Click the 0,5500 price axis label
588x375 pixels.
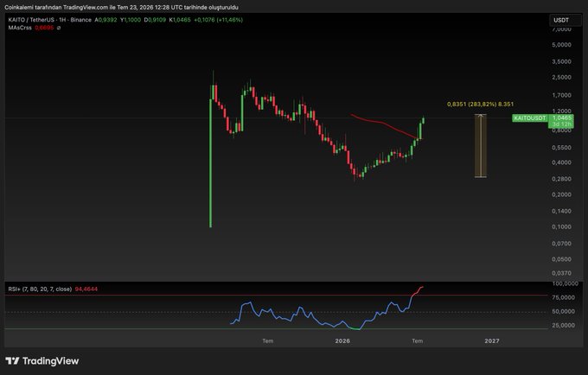click(x=561, y=148)
